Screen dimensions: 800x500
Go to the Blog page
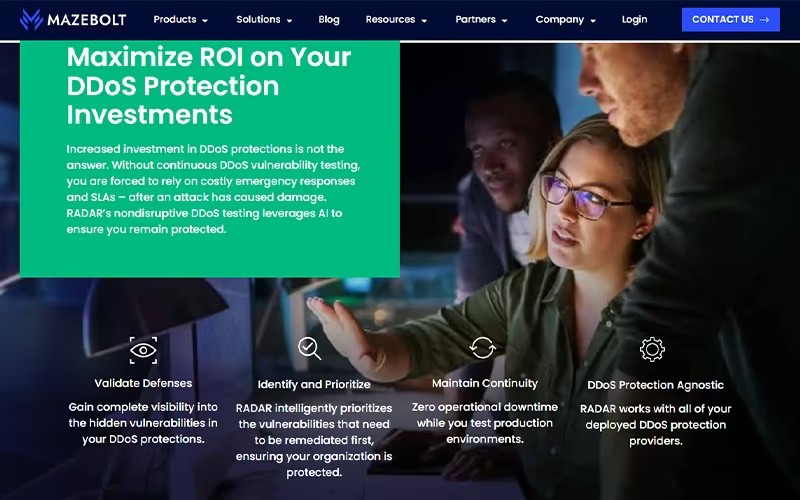tap(329, 19)
